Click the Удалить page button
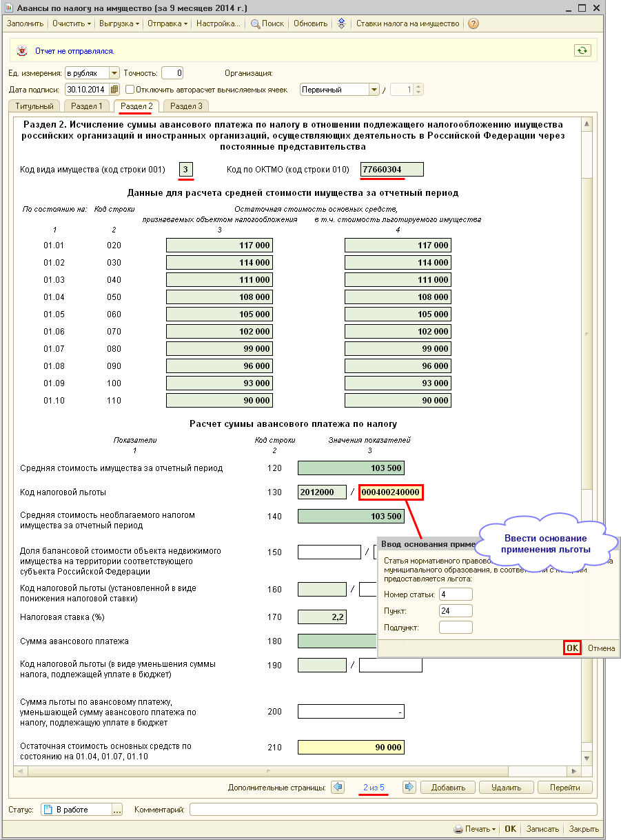This screenshot has height=840, width=621. coord(507,788)
